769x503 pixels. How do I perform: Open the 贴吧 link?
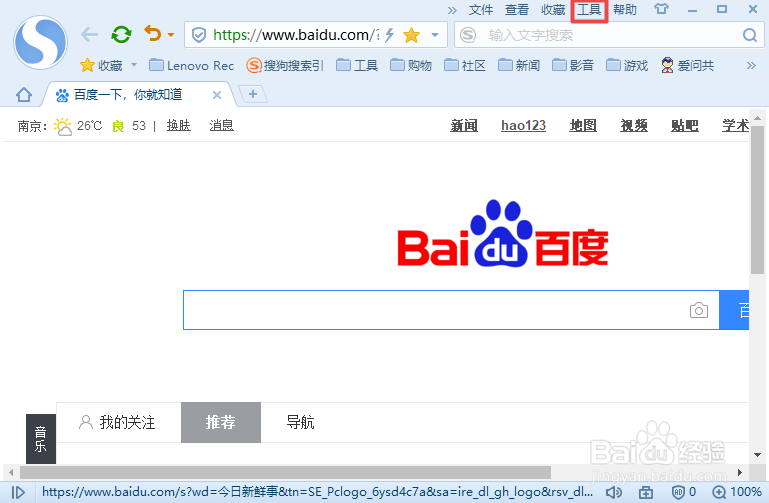pos(685,126)
